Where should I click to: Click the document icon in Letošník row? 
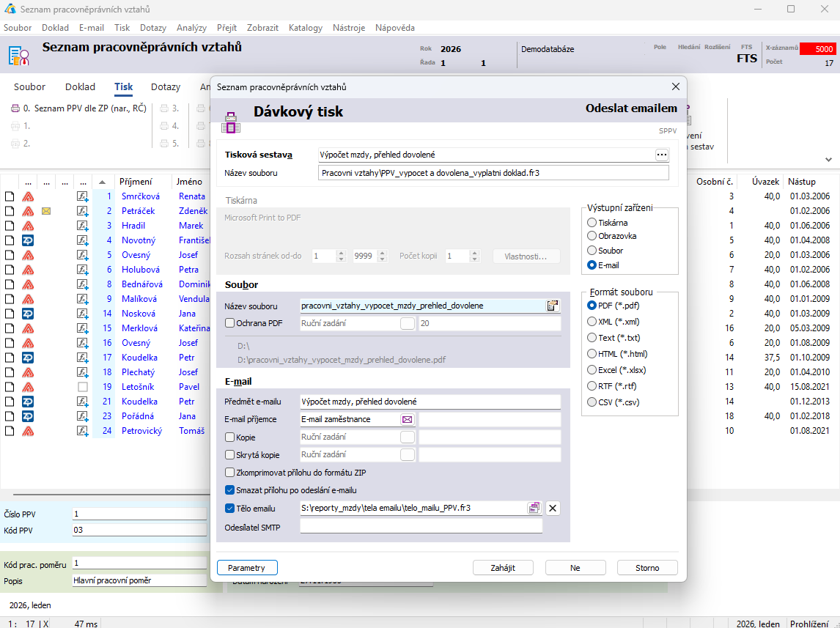pyautogui.click(x=10, y=387)
